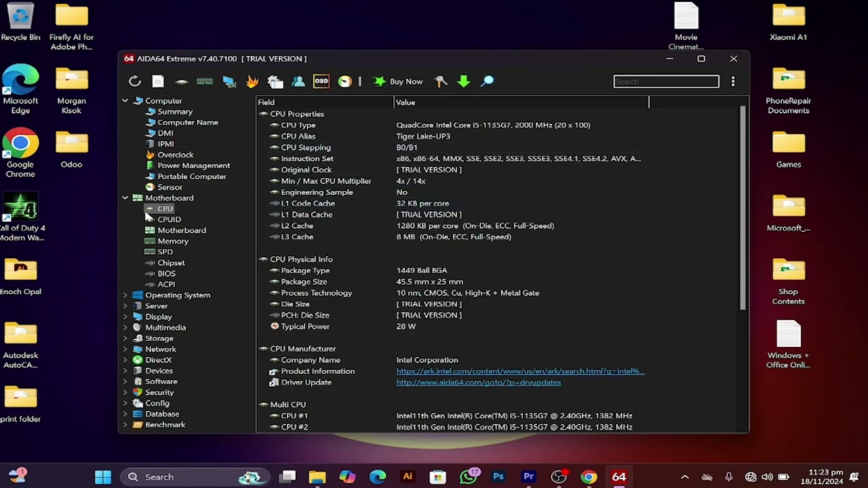The width and height of the screenshot is (868, 488).
Task: Open the Sensor tree item
Action: pos(170,187)
